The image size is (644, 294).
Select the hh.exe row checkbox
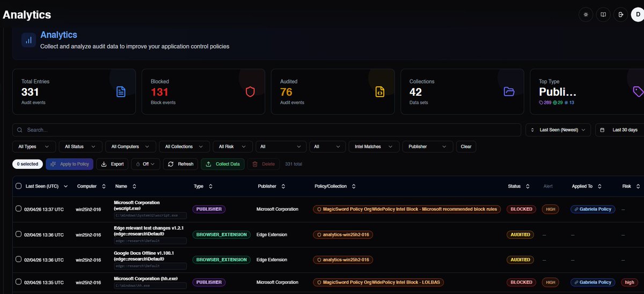pos(19,282)
